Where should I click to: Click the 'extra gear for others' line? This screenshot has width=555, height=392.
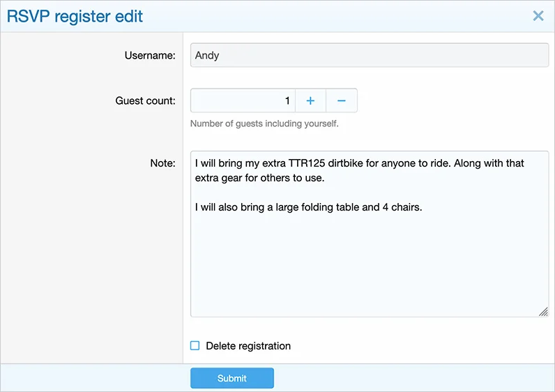click(260, 178)
